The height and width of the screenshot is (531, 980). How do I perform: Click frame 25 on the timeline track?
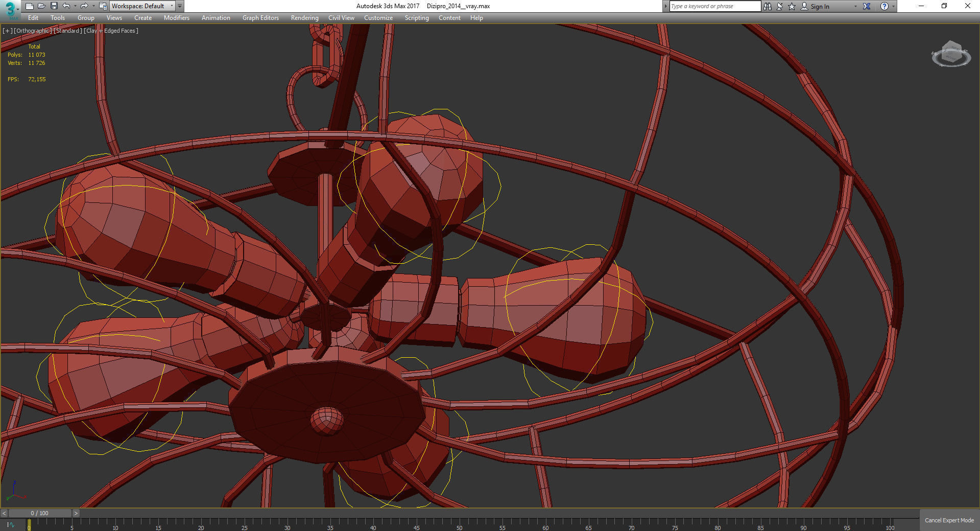(x=245, y=525)
